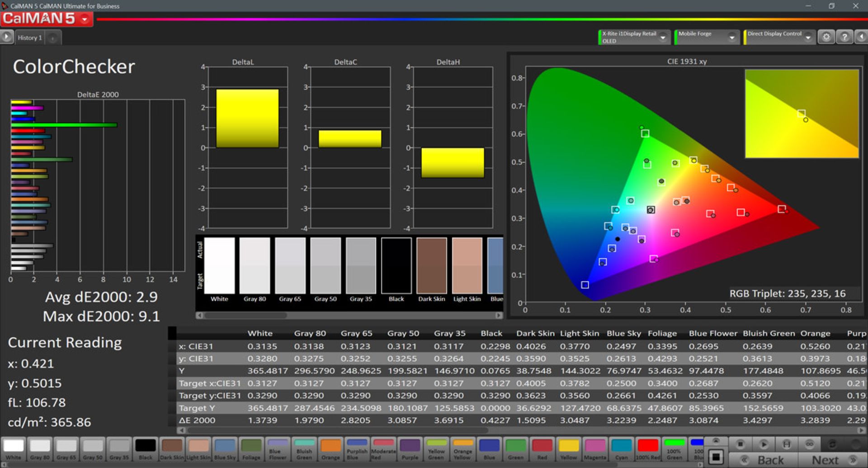Expand the Direct Display Control dropdown
The image size is (868, 468).
pyautogui.click(x=808, y=38)
